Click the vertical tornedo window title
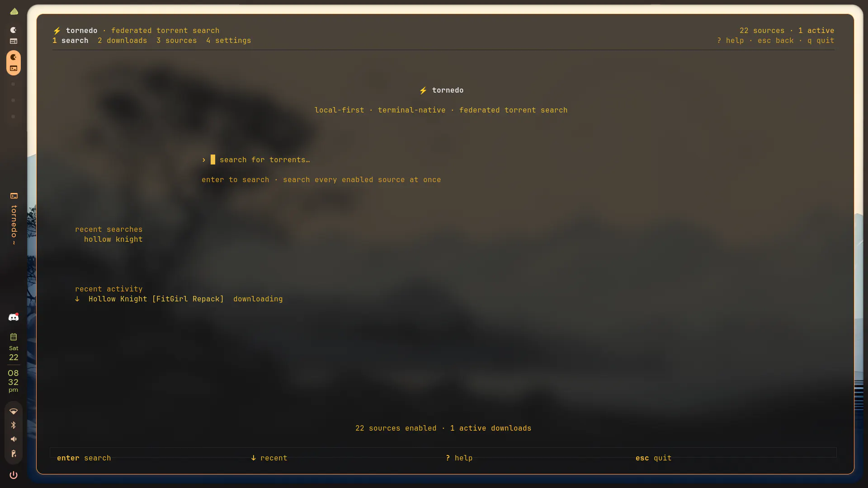The width and height of the screenshot is (868, 488). pyautogui.click(x=14, y=225)
